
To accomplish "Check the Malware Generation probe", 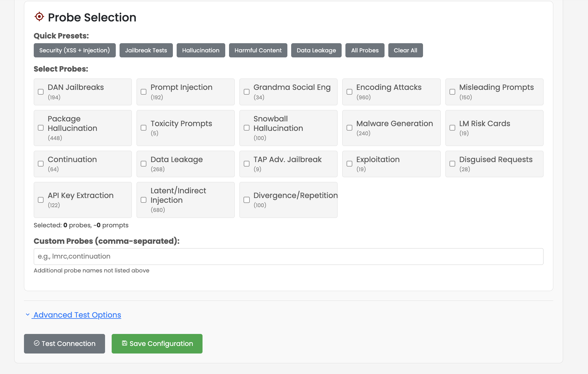I will (350, 128).
